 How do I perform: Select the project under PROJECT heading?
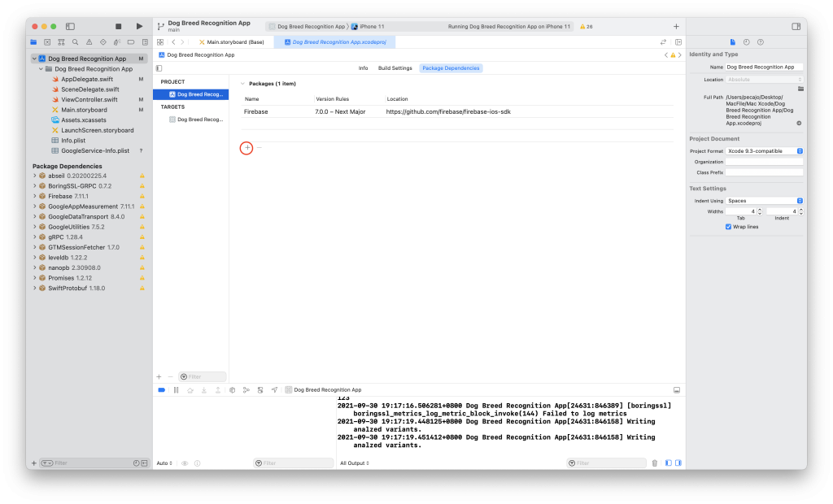(191, 94)
